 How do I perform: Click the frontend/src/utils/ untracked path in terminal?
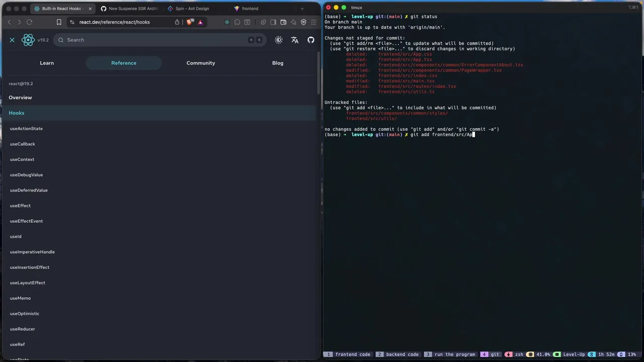[371, 119]
